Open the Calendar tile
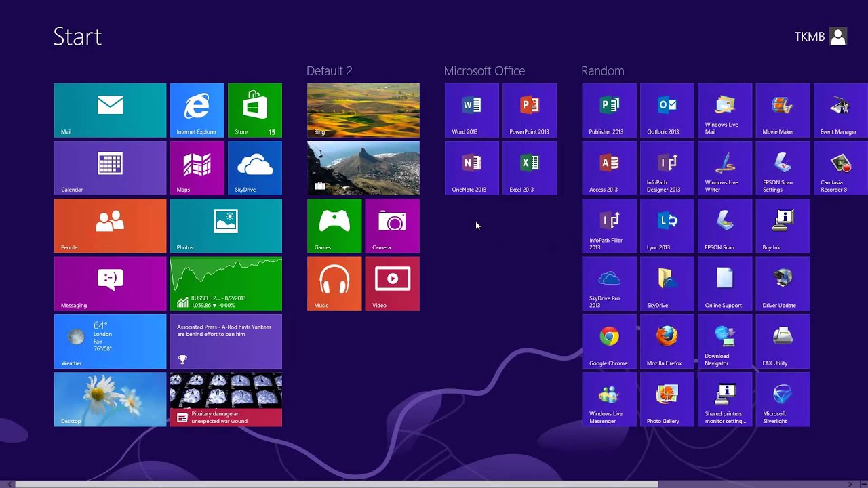 [110, 168]
